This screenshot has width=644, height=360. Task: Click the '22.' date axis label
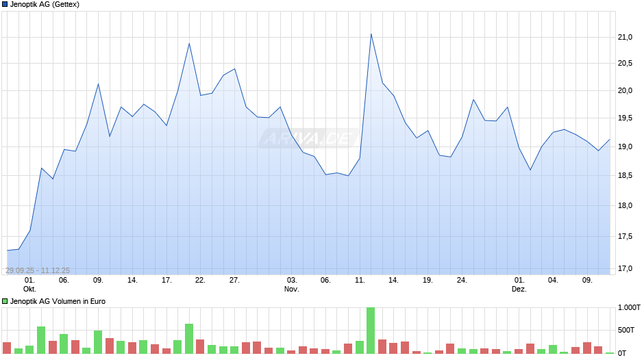(x=200, y=280)
